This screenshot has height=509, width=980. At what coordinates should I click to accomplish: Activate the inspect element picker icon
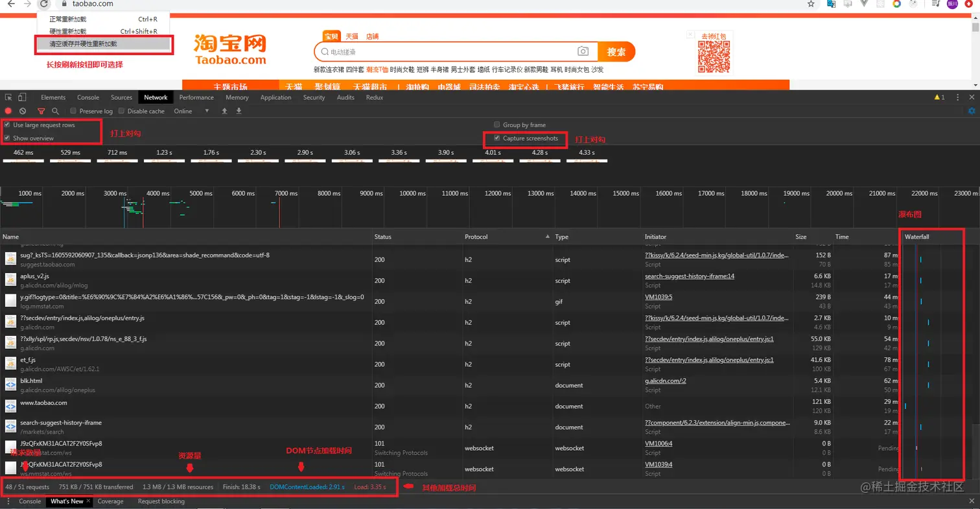point(9,97)
